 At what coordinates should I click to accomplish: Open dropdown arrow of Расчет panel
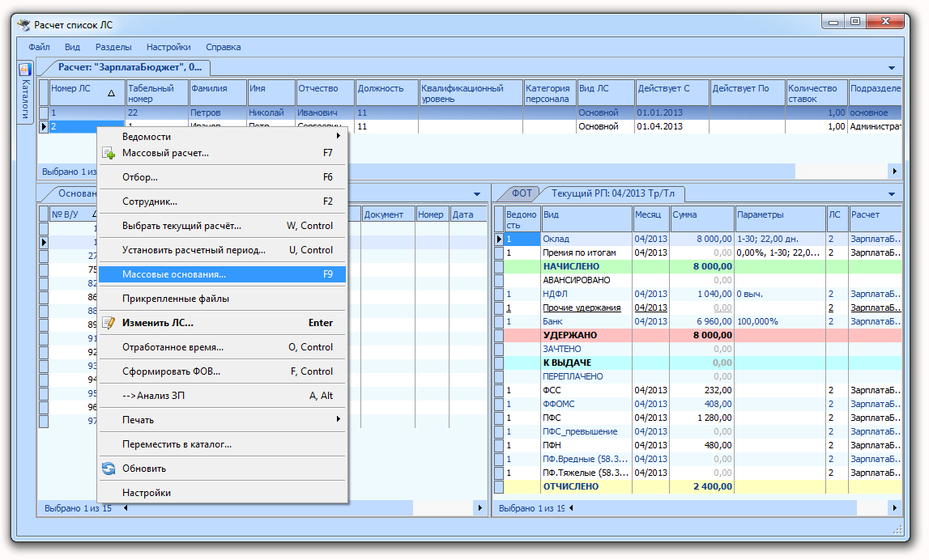click(892, 68)
